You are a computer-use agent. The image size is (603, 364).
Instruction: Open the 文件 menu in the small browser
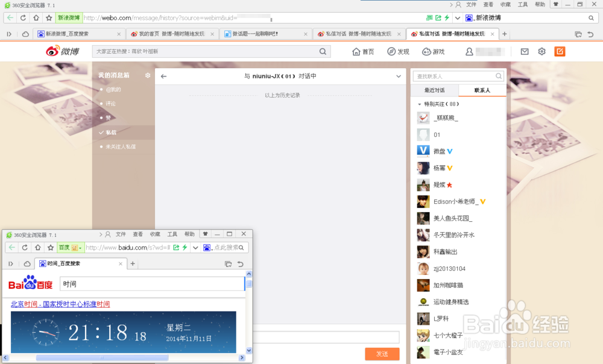pyautogui.click(x=119, y=234)
